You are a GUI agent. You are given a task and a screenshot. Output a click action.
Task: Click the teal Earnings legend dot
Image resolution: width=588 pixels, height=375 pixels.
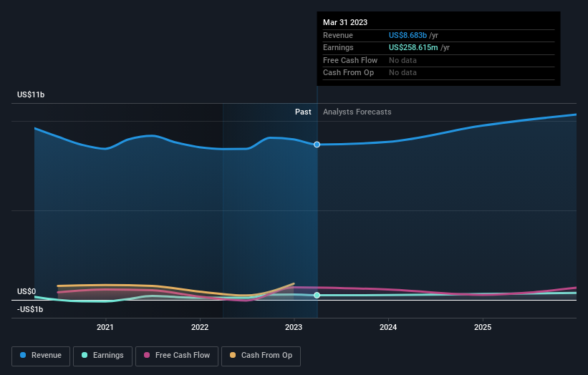(85, 355)
